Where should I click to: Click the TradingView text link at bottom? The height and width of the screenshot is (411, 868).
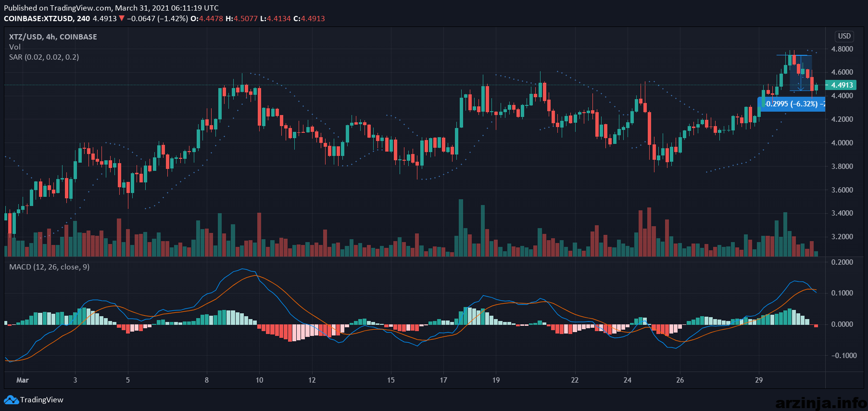42,400
